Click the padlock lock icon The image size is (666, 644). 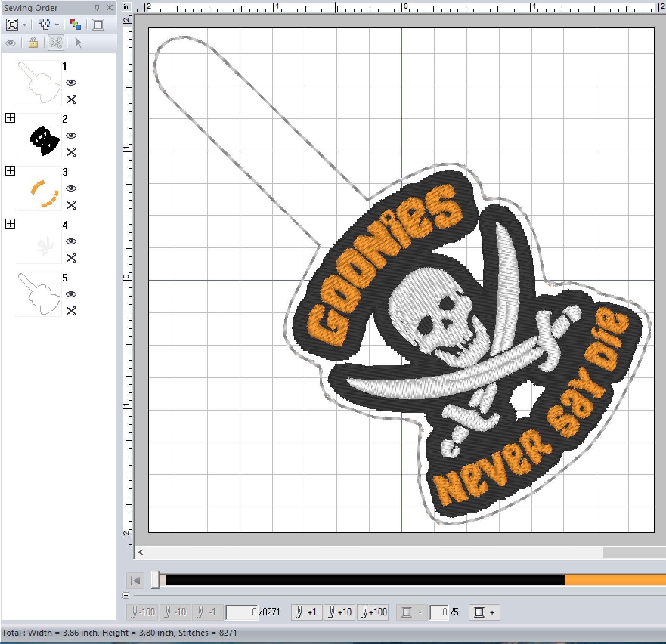(33, 43)
